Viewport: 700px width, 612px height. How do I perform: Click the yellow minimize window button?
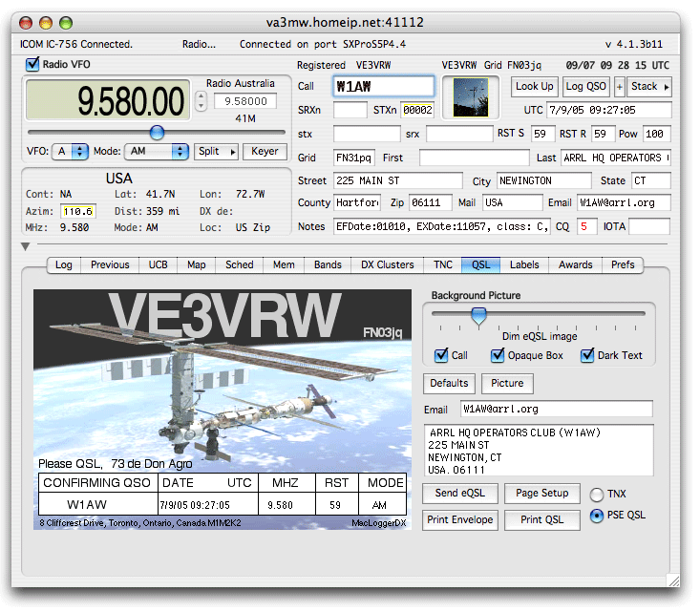point(48,22)
